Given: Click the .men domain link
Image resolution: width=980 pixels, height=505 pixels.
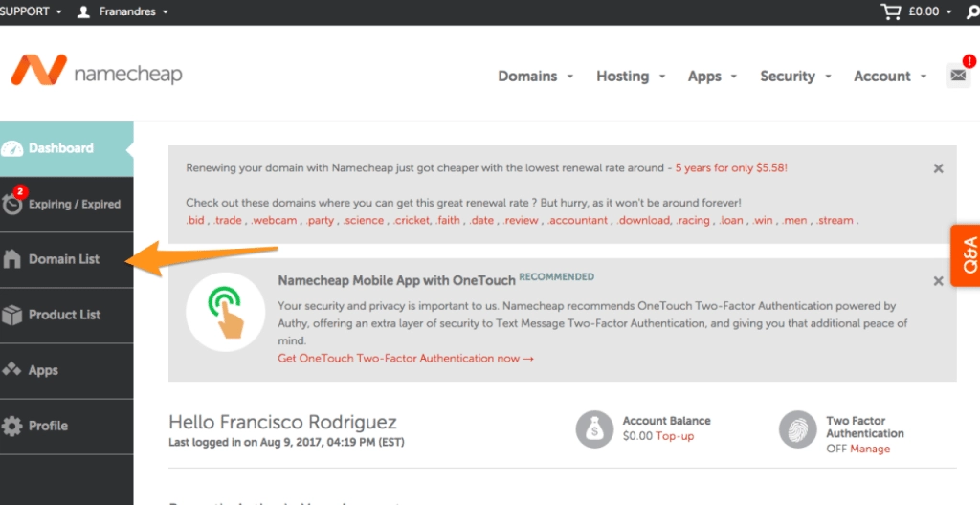Looking at the screenshot, I should (794, 220).
